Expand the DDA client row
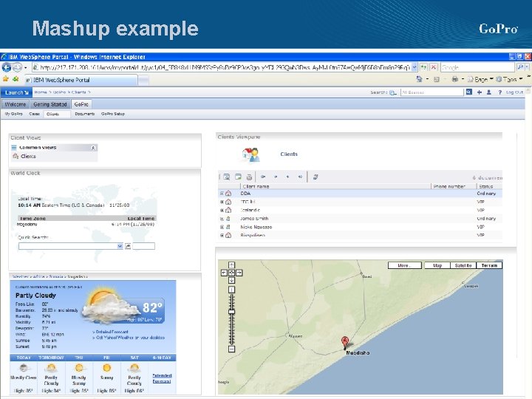The width and height of the screenshot is (532, 399). (222, 194)
